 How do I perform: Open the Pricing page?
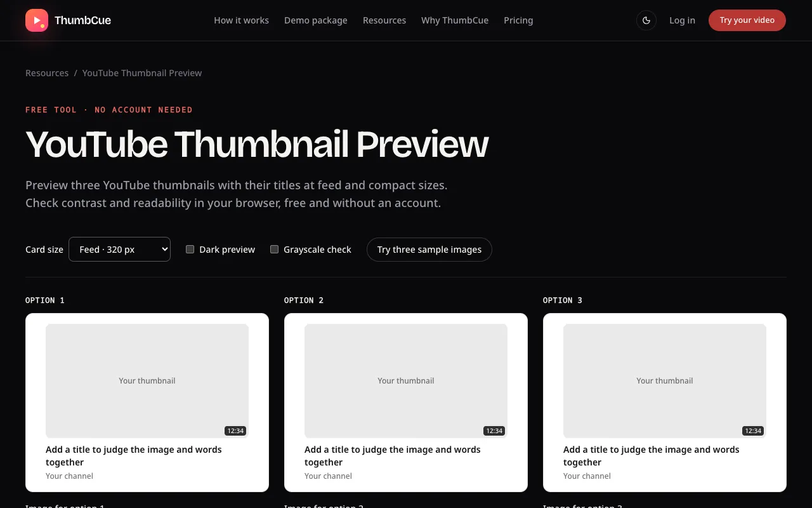pos(518,20)
